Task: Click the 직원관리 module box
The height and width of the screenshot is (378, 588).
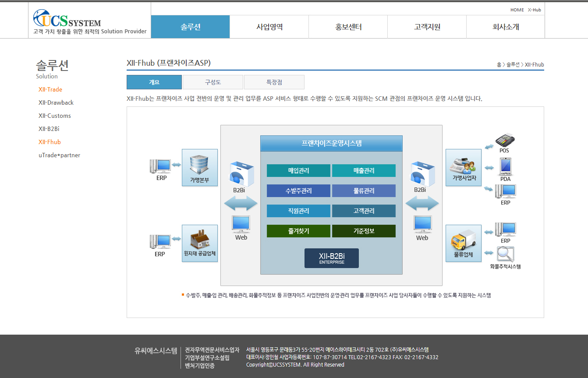Action: coord(298,211)
